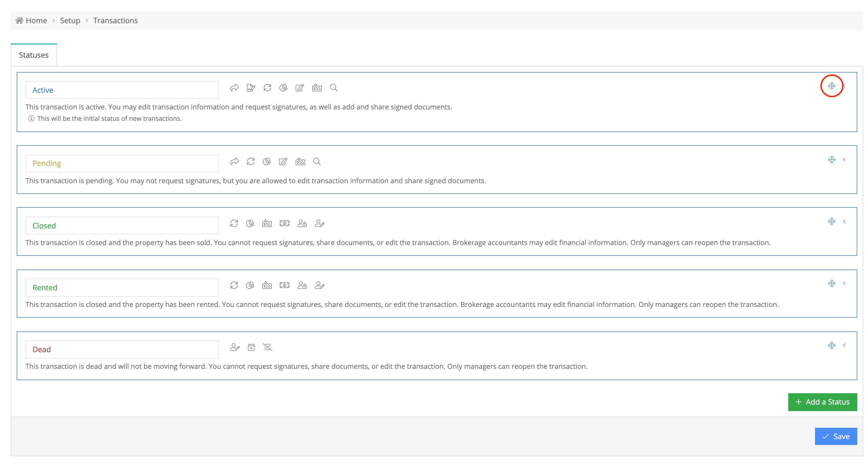868x470 pixels.
Task: Click the Add a Status button
Action: click(x=822, y=402)
